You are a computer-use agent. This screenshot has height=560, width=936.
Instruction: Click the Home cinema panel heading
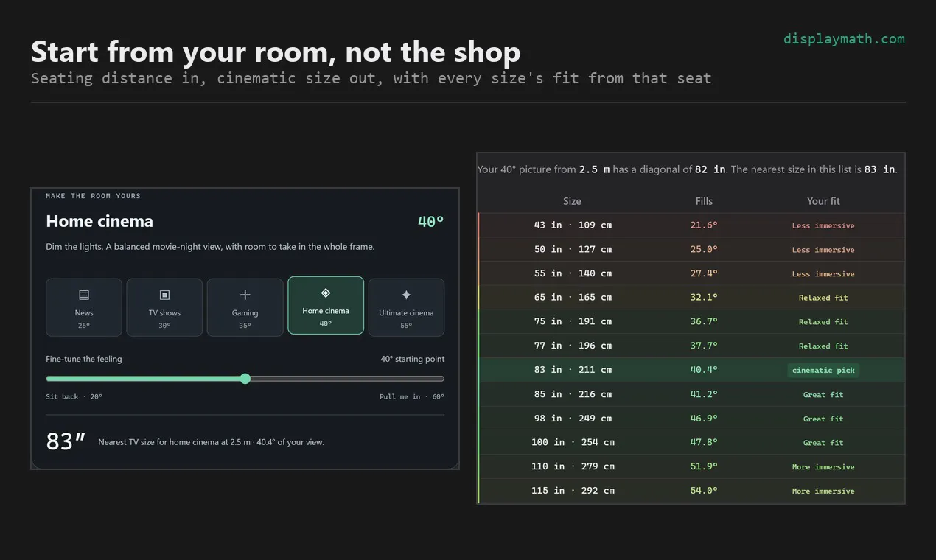coord(99,221)
